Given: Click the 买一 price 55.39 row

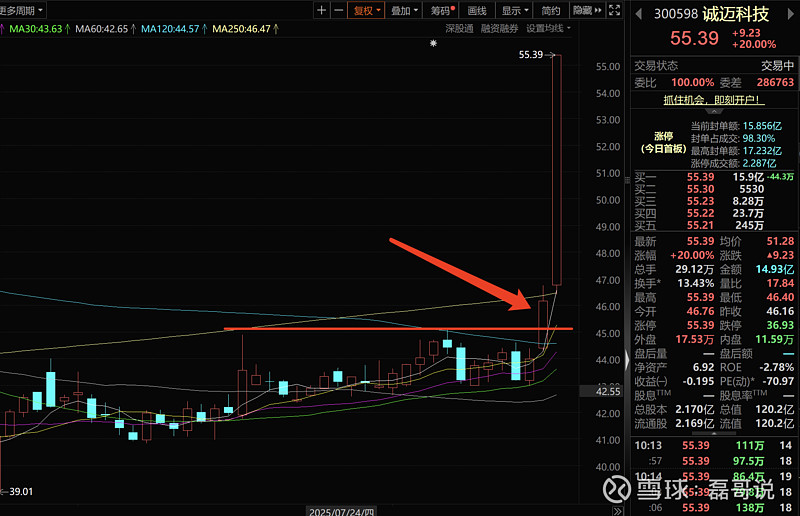Looking at the screenshot, I should tap(714, 177).
